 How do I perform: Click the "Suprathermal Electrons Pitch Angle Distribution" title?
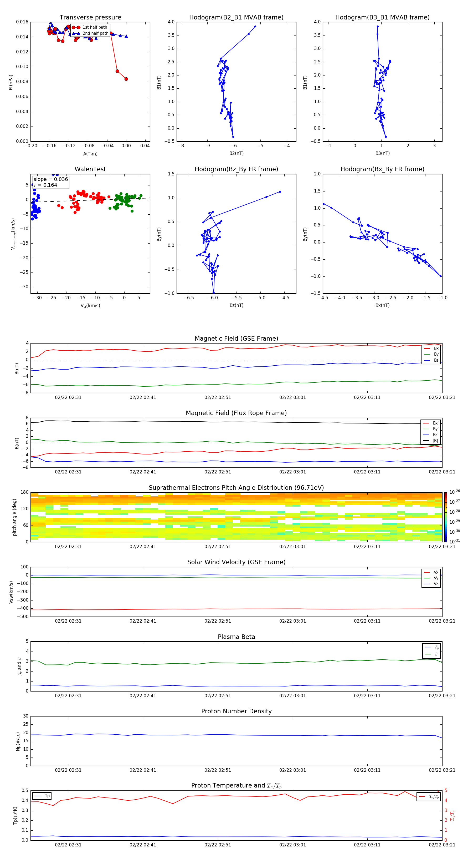(236, 488)
